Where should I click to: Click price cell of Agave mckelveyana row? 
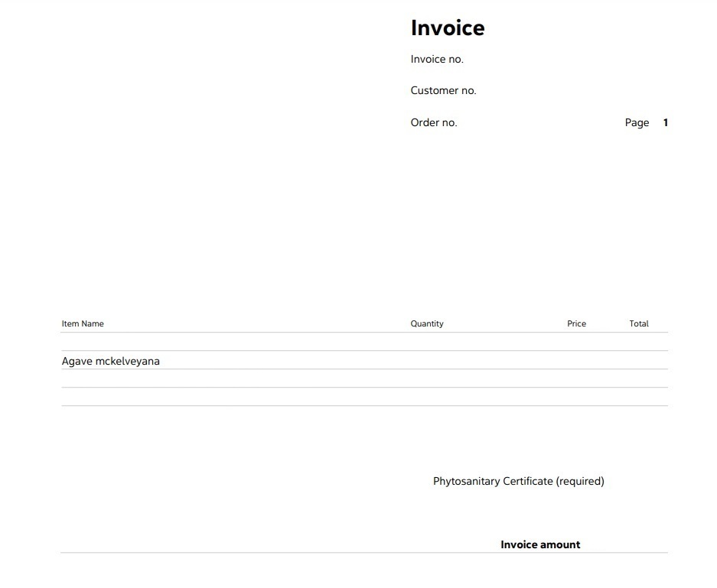pos(576,360)
